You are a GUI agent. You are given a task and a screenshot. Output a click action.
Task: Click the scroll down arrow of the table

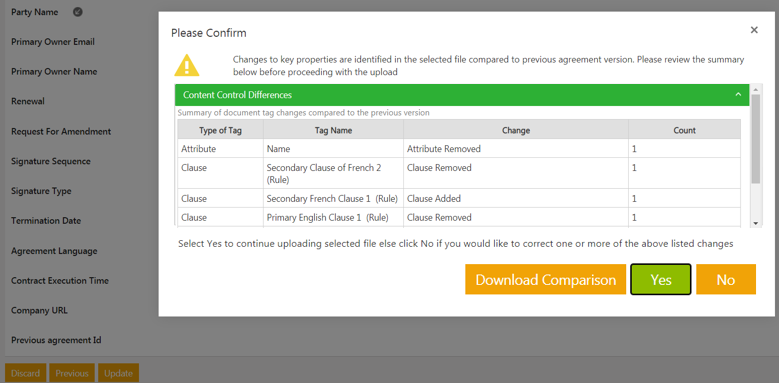click(x=756, y=224)
